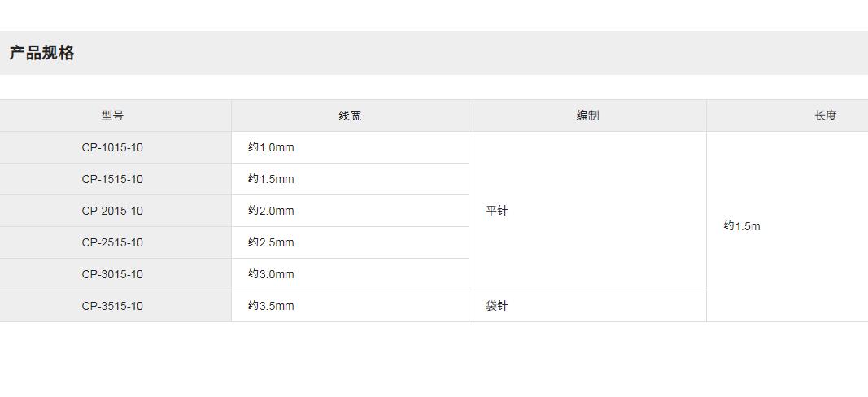Choose the 约2.5mm width cell
Viewport: 868px width, 397px height.
(x=272, y=242)
